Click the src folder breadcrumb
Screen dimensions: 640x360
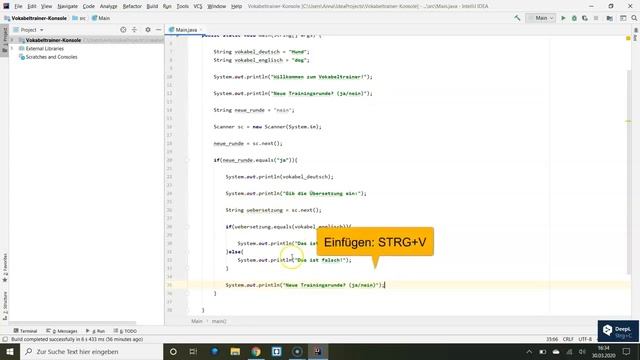tap(79, 18)
